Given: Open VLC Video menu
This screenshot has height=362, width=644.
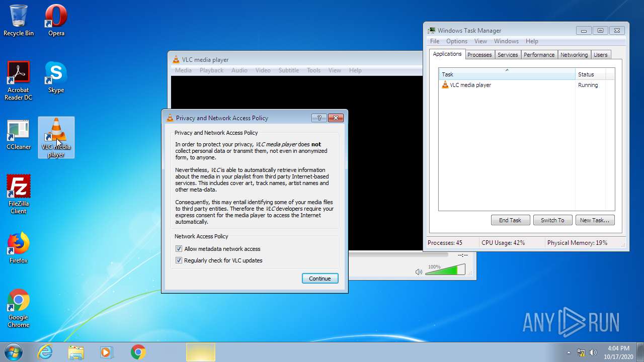Looking at the screenshot, I should point(263,70).
